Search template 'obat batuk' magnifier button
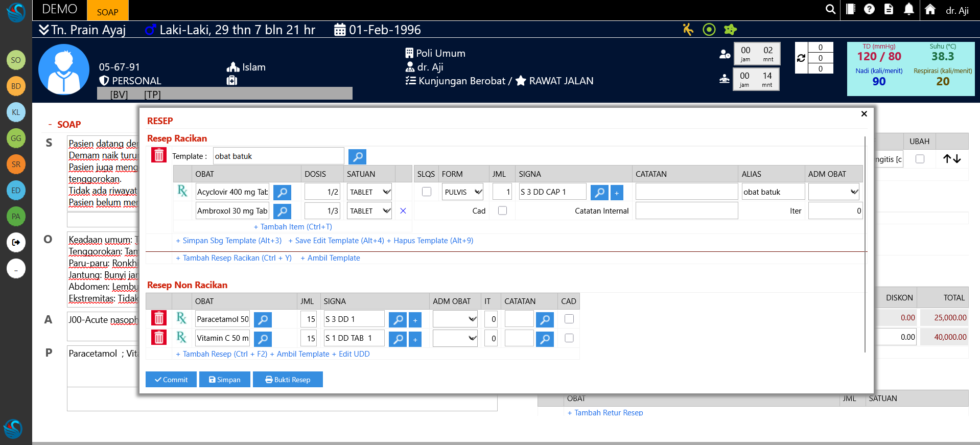Image resolution: width=980 pixels, height=445 pixels. tap(357, 156)
